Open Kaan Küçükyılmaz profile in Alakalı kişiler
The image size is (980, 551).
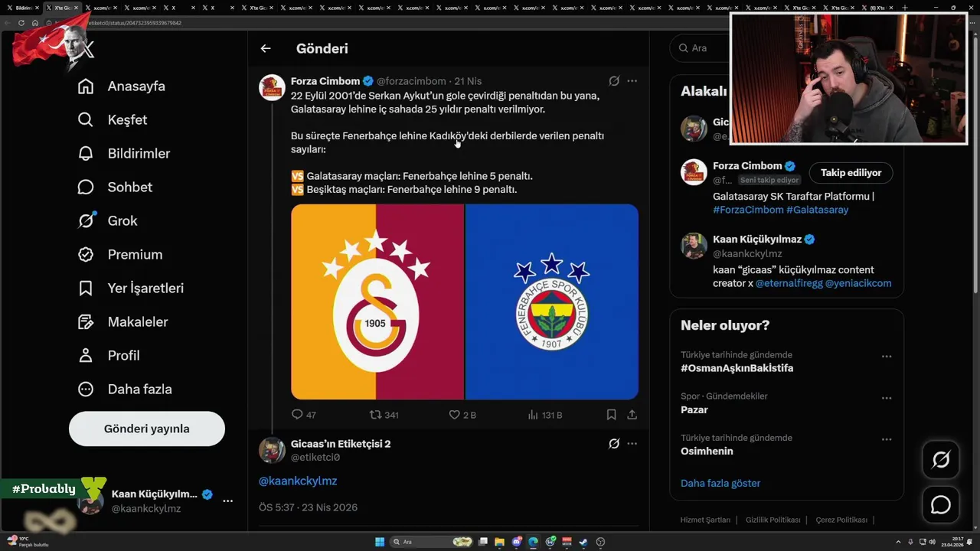pyautogui.click(x=756, y=240)
